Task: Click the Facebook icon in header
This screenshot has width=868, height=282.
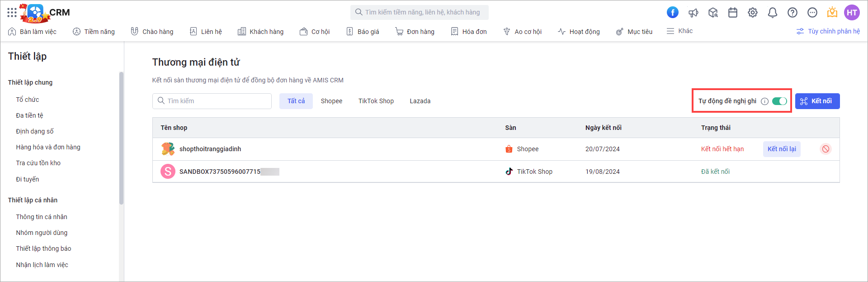Action: [672, 13]
